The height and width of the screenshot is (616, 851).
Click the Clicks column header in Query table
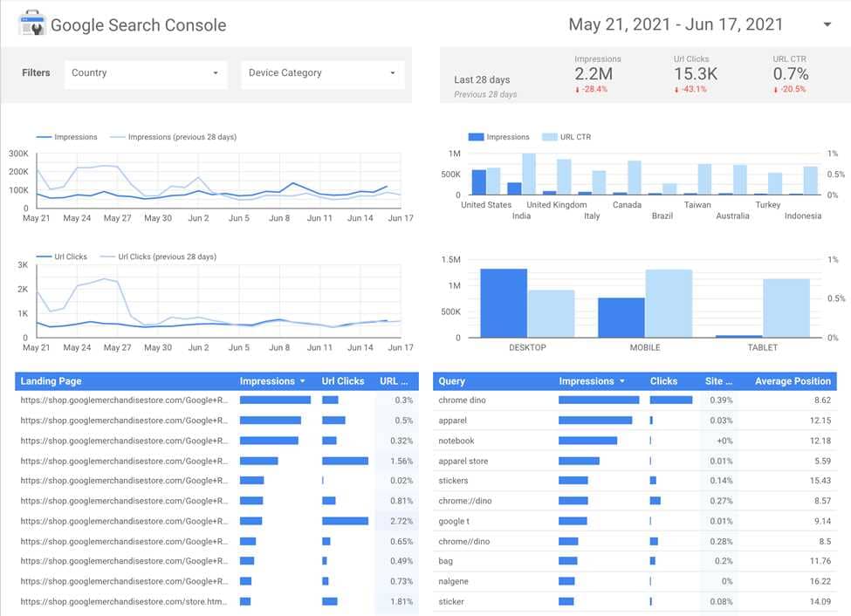click(663, 381)
